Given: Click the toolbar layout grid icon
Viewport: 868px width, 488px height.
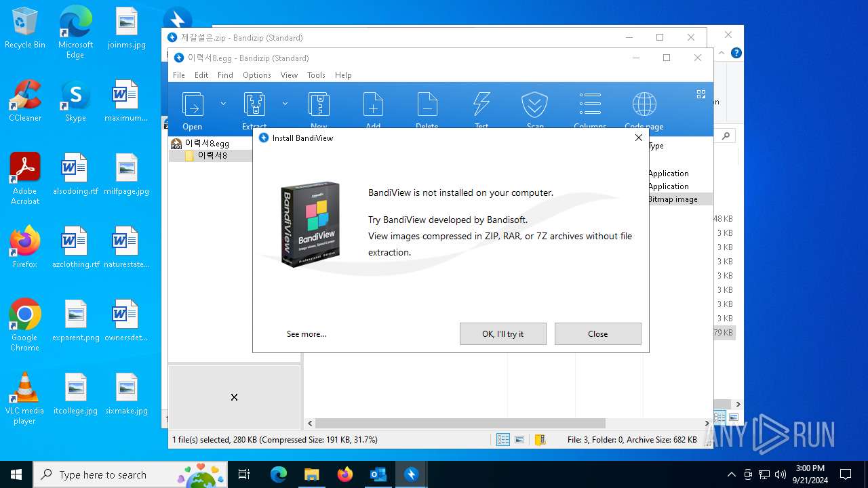Looking at the screenshot, I should [701, 95].
